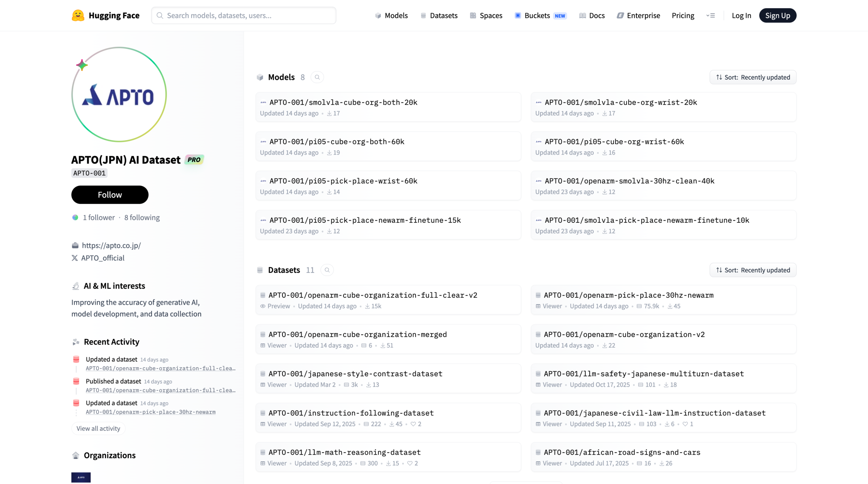868x484 pixels.
Task: Open dataset openarm-pick-place-30hz-newarm card
Action: 663,300
